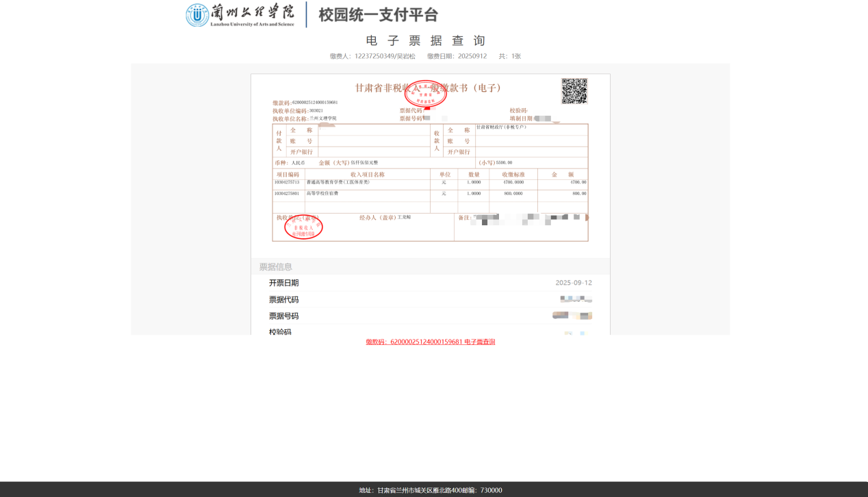
Task: Click the QR code on the receipt
Action: point(574,91)
